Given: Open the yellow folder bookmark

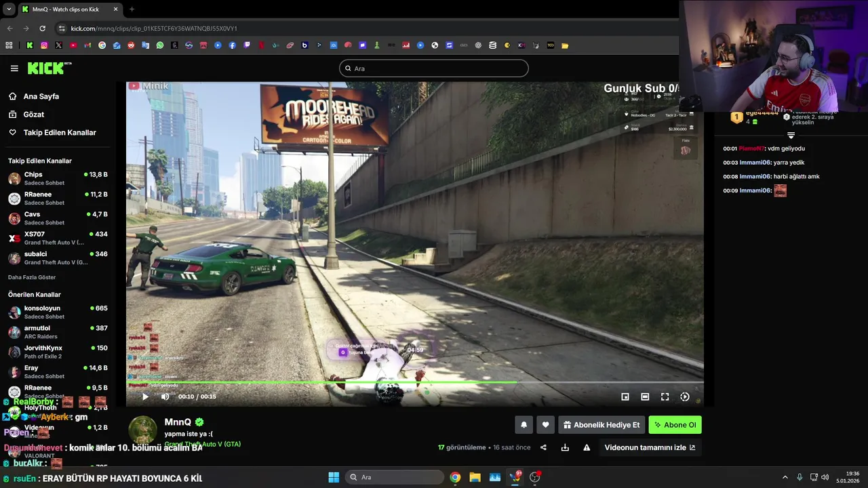Looking at the screenshot, I should (565, 45).
